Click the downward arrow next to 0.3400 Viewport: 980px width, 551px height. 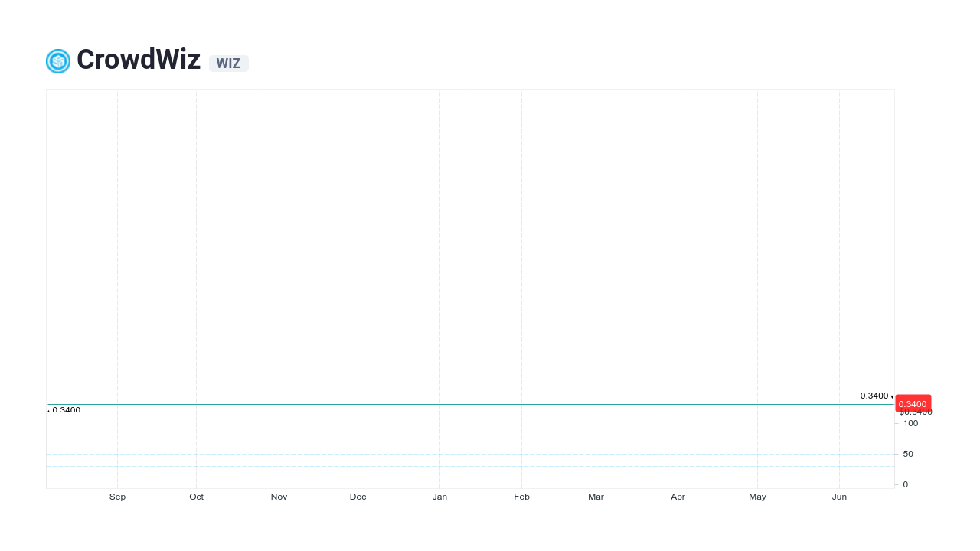point(892,396)
